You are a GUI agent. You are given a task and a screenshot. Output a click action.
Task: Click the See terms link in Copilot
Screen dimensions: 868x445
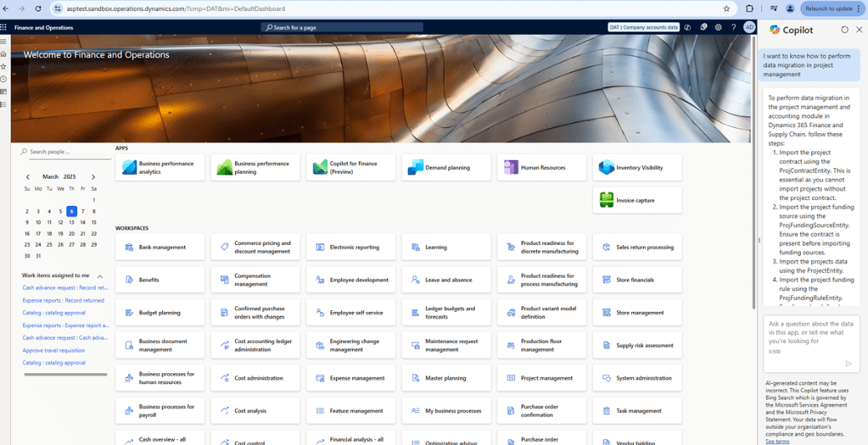point(777,441)
